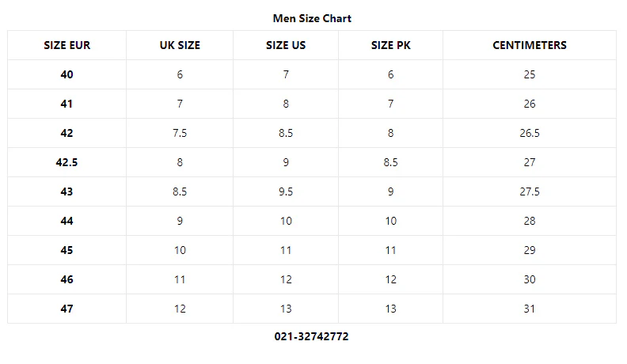The width and height of the screenshot is (627, 364).
Task: Click the SIZE PK column header
Action: click(x=390, y=45)
